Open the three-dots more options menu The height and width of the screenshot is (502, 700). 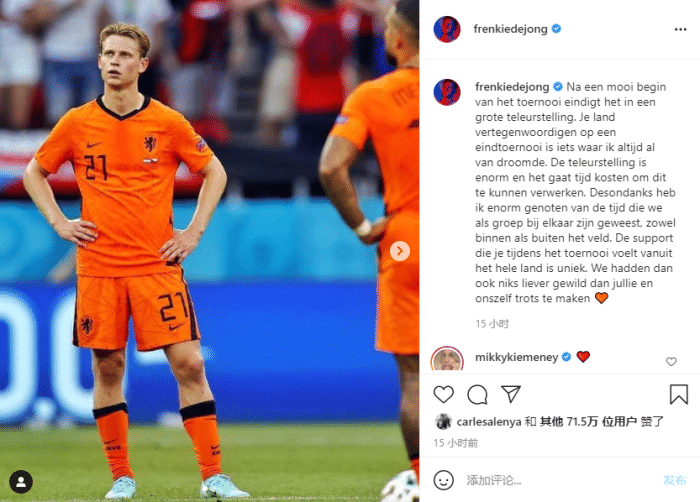coord(680,29)
